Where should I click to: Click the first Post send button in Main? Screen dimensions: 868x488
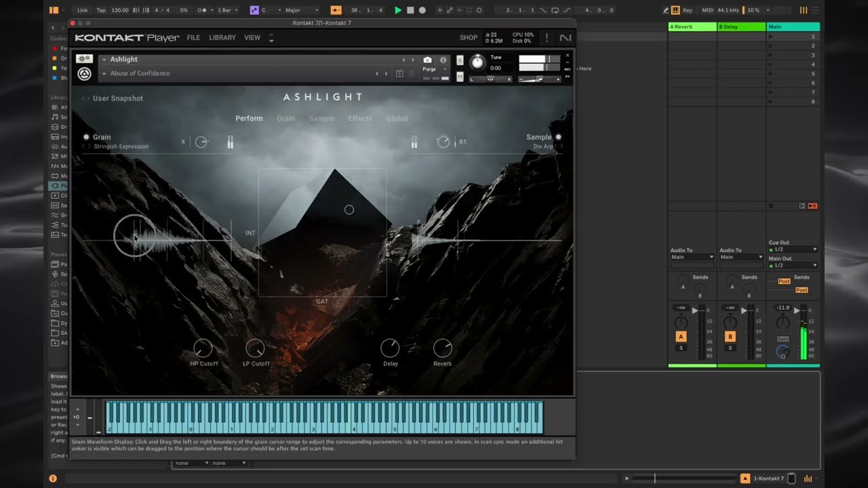pyautogui.click(x=784, y=281)
